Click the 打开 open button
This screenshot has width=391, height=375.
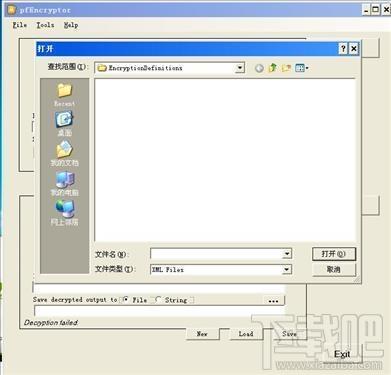(334, 254)
